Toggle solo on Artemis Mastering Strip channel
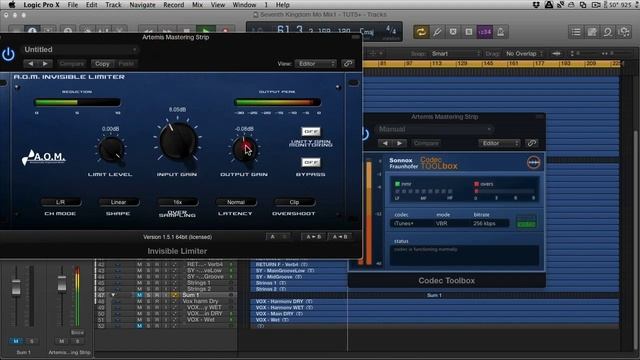 [x=78, y=341]
